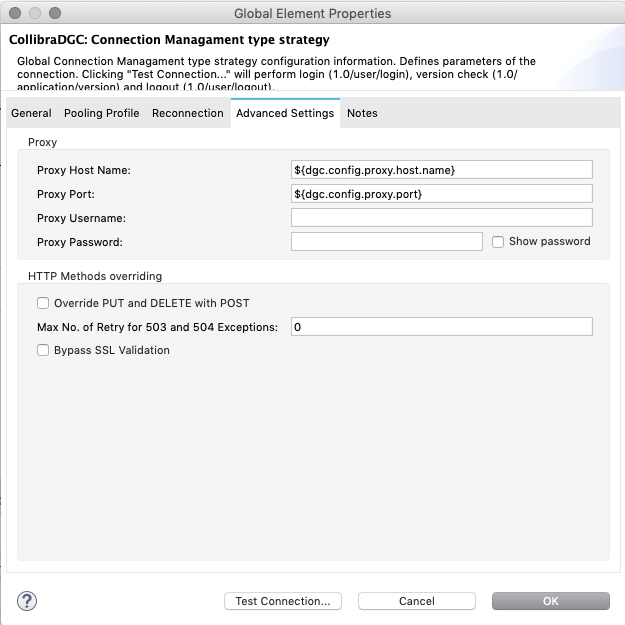Go to the Notes tab
Image resolution: width=625 pixels, height=625 pixels.
tap(362, 113)
